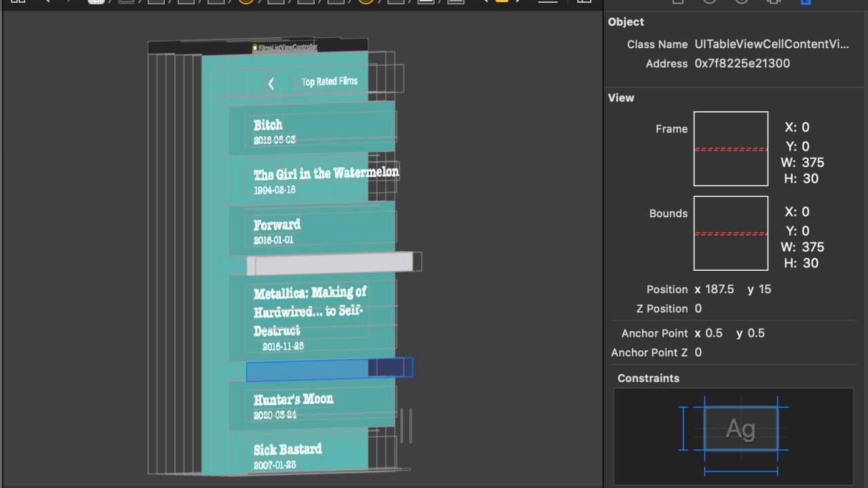Click the Z Position value 0
Image resolution: width=868 pixels, height=488 pixels.
point(698,309)
